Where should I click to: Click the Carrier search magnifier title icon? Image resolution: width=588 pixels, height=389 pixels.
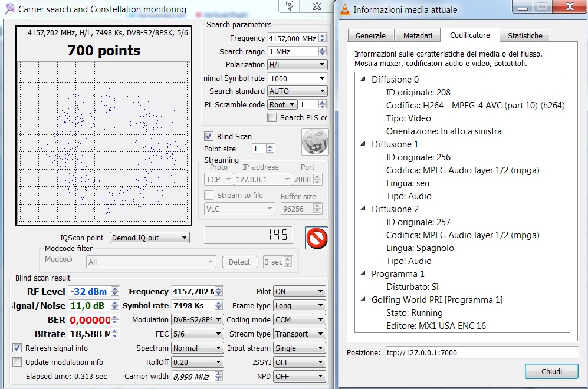coord(10,9)
